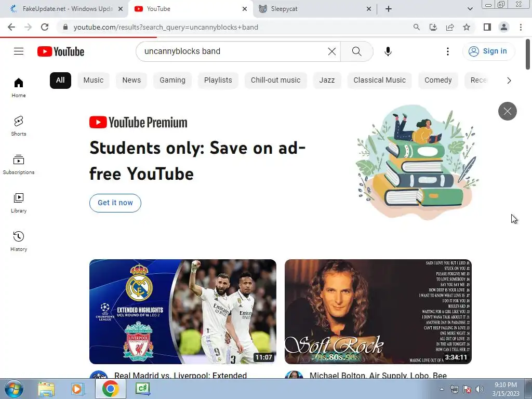The width and height of the screenshot is (532, 399).
Task: Click the YouTube logo
Action: point(61,51)
